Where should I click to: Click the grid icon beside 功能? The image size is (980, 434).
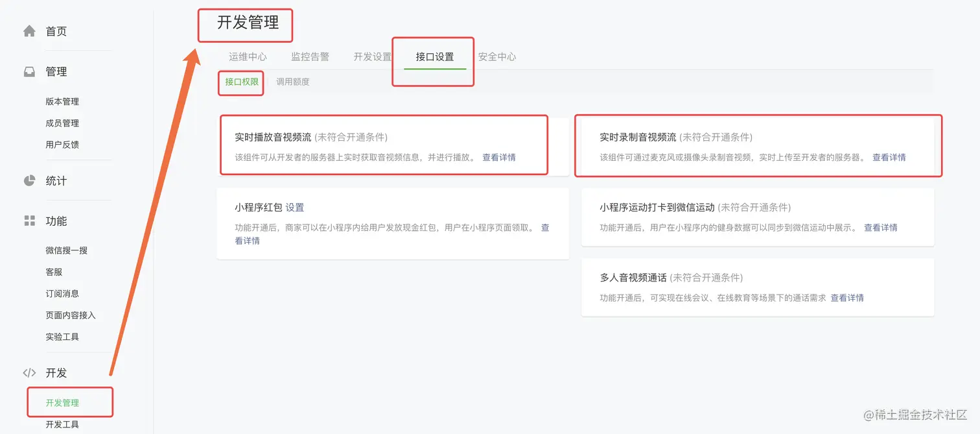29,221
